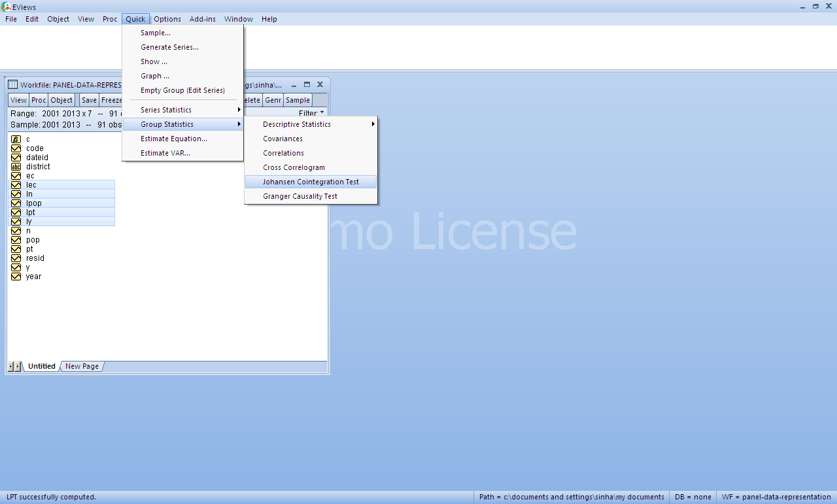837x504 pixels.
Task: Click the series icon beside ly
Action: coord(16,222)
